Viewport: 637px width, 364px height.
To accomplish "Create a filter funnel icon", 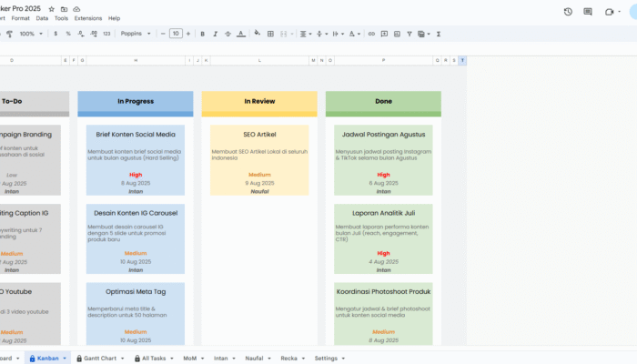I will [x=409, y=34].
